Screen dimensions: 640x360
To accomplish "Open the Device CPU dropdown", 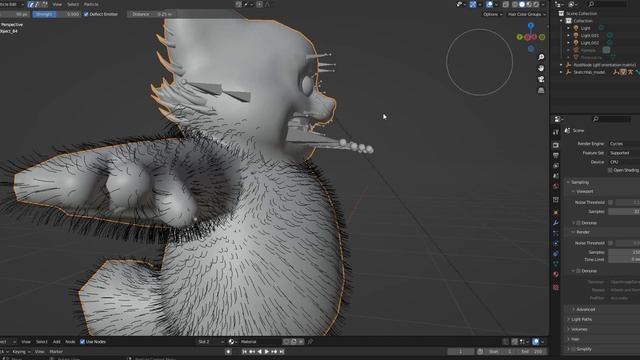I will click(x=624, y=162).
